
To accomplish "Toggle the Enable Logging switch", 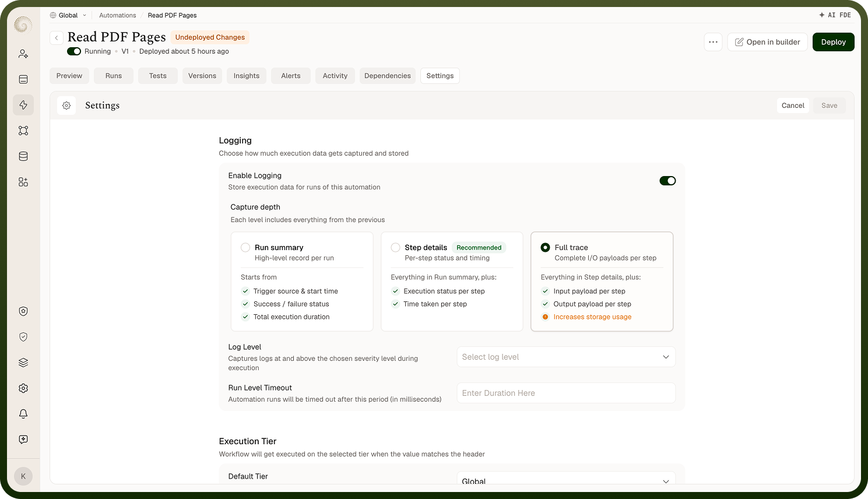I will pos(667,181).
